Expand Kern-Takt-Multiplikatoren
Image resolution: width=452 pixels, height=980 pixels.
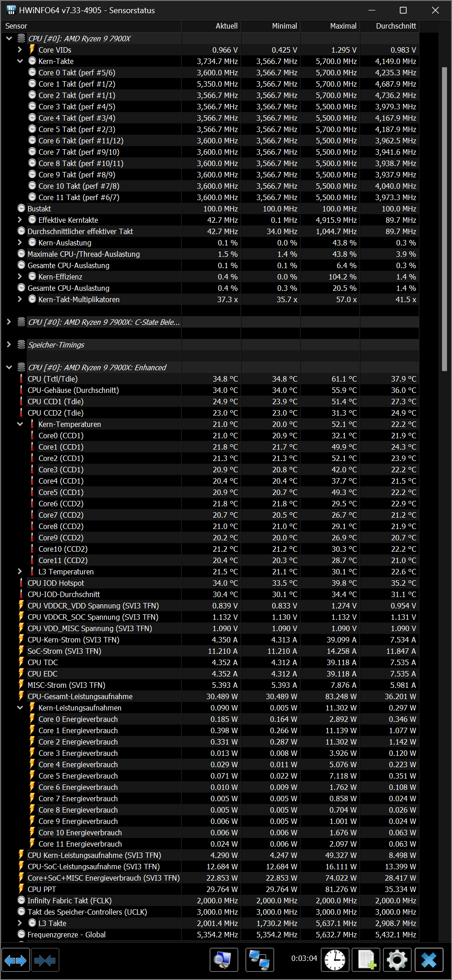20,299
